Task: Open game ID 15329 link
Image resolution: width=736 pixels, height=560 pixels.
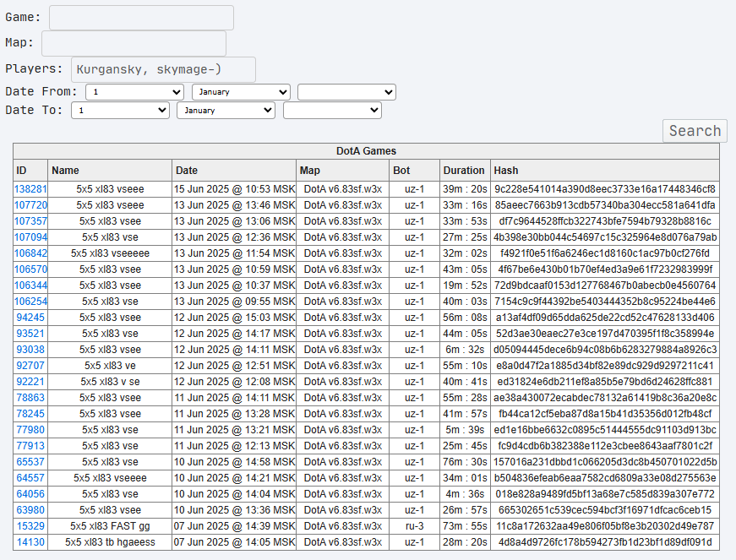Action: click(30, 526)
